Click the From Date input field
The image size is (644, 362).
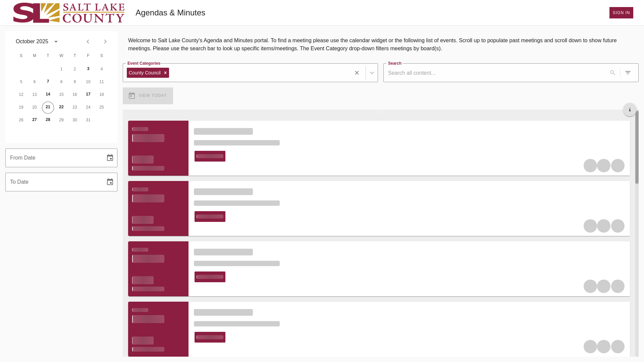54,158
